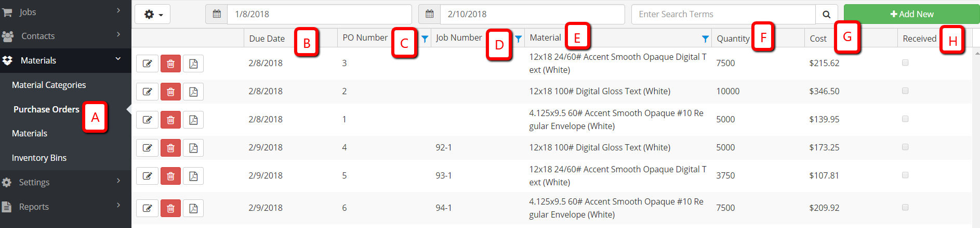Image resolution: width=980 pixels, height=228 pixels.
Task: Filter the PO Number column
Action: (425, 39)
